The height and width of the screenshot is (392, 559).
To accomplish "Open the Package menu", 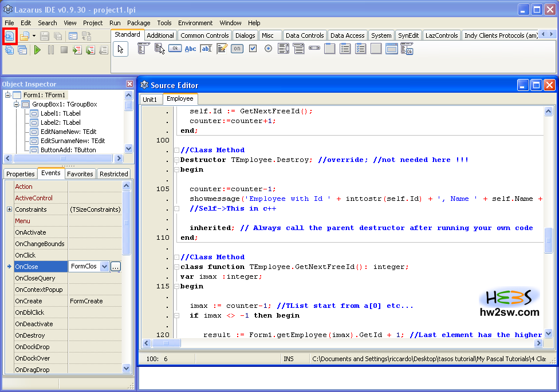I will pyautogui.click(x=139, y=23).
